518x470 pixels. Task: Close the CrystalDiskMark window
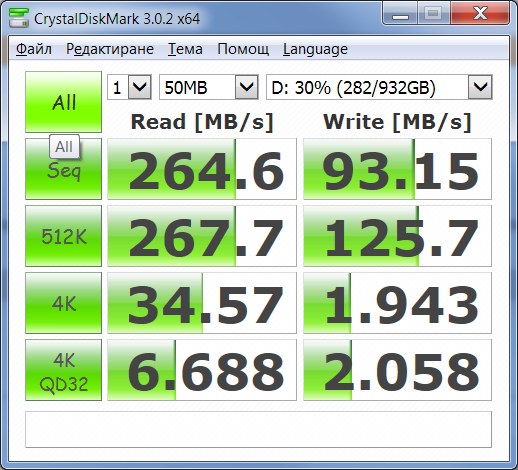click(480, 13)
